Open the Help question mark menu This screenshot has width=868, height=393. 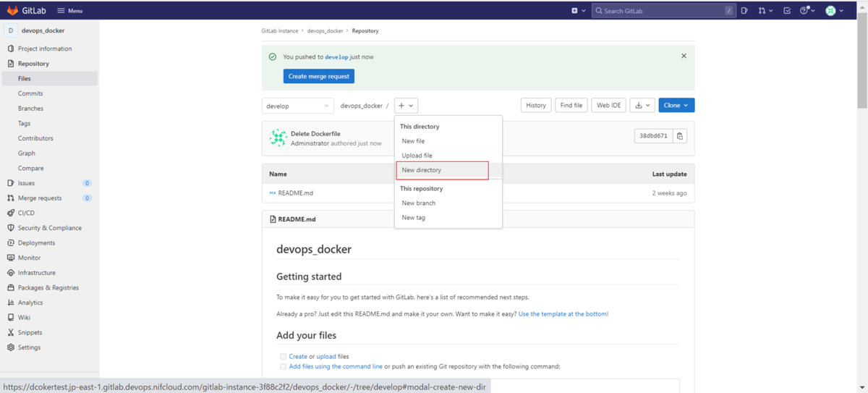[807, 11]
